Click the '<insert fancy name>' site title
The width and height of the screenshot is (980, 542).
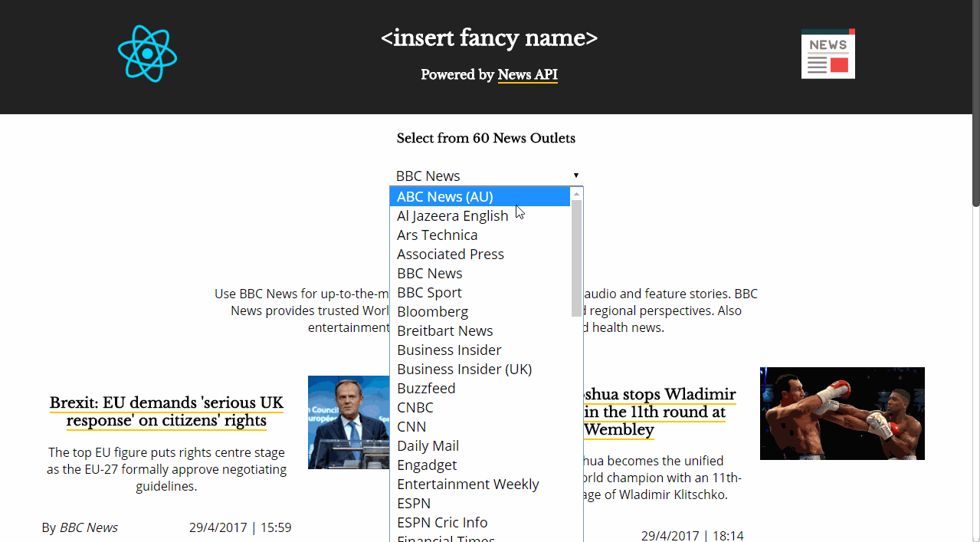(x=489, y=38)
